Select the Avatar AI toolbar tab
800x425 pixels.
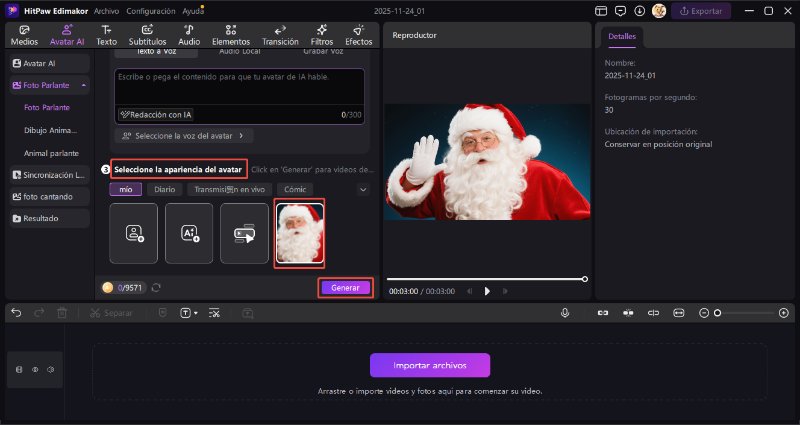(67, 35)
